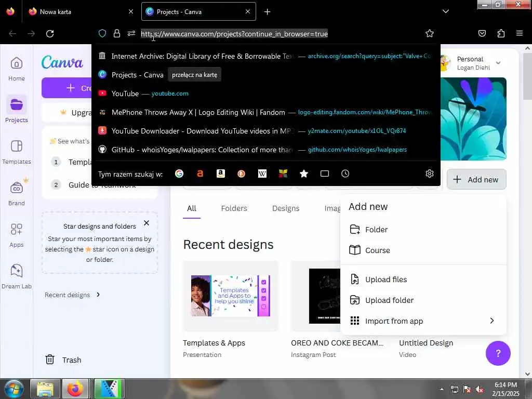This screenshot has width=532, height=399.
Task: Search with Amazon this time
Action: (x=220, y=174)
